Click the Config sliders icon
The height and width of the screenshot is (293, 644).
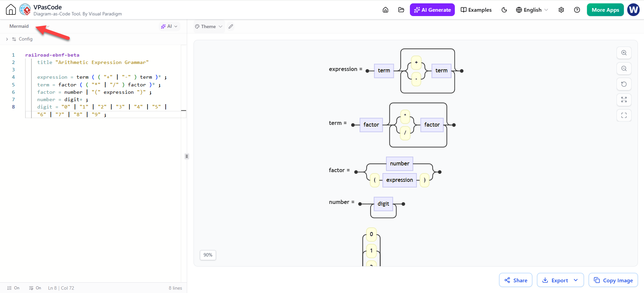click(x=14, y=39)
